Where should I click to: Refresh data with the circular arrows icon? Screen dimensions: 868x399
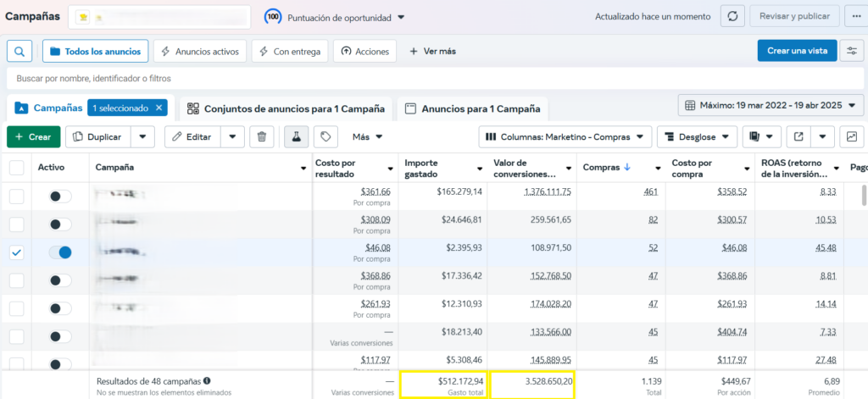[x=732, y=17]
